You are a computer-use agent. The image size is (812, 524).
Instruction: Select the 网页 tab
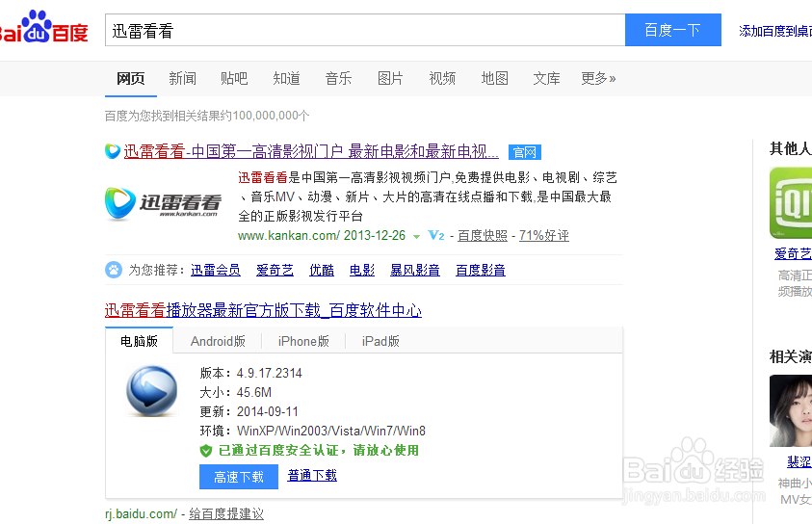tap(130, 79)
